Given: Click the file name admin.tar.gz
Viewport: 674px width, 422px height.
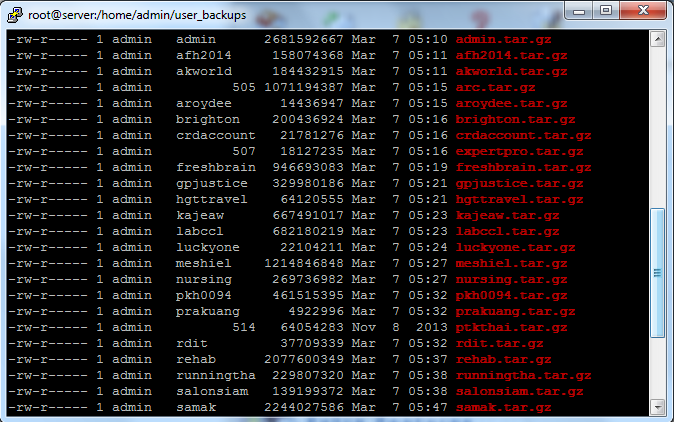Looking at the screenshot, I should click(x=503, y=40).
